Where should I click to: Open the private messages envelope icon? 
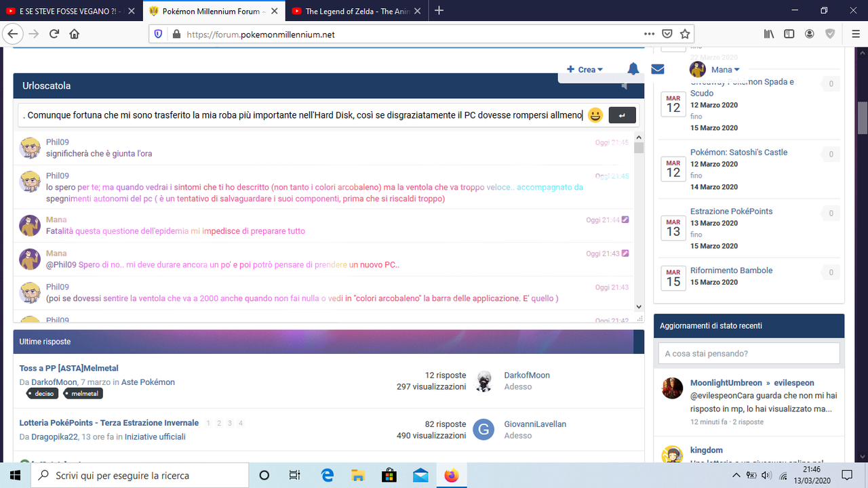tap(657, 68)
